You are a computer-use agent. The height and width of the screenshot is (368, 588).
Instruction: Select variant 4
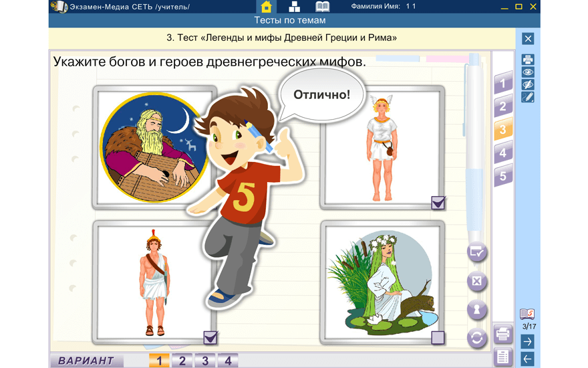(x=228, y=361)
